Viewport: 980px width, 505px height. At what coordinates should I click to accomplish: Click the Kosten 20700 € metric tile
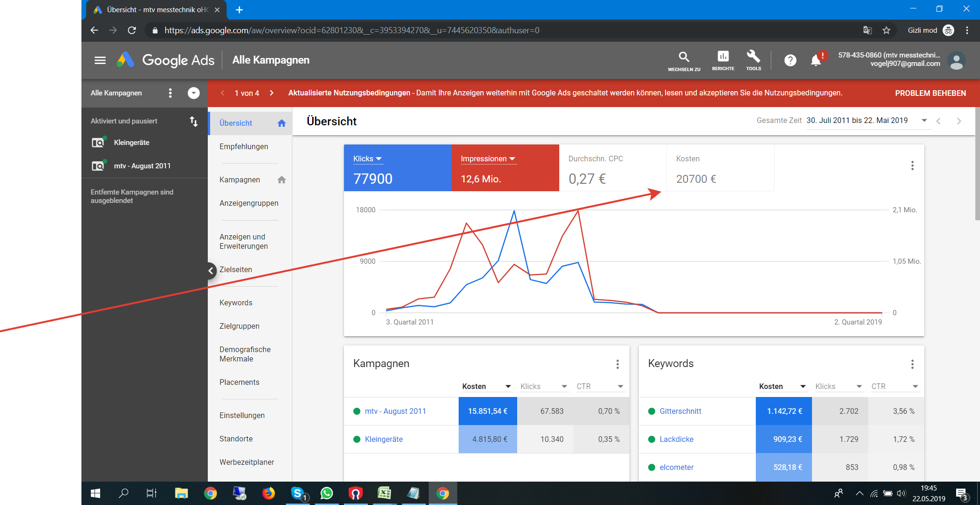point(721,168)
